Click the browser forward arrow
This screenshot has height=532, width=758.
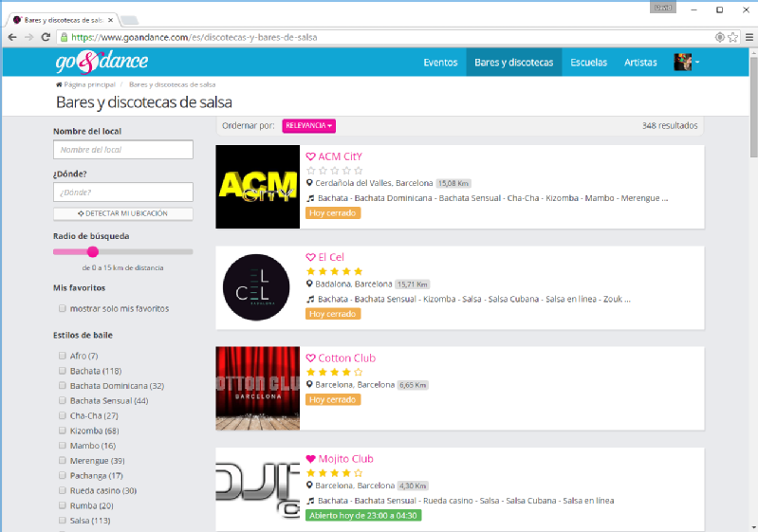(29, 37)
